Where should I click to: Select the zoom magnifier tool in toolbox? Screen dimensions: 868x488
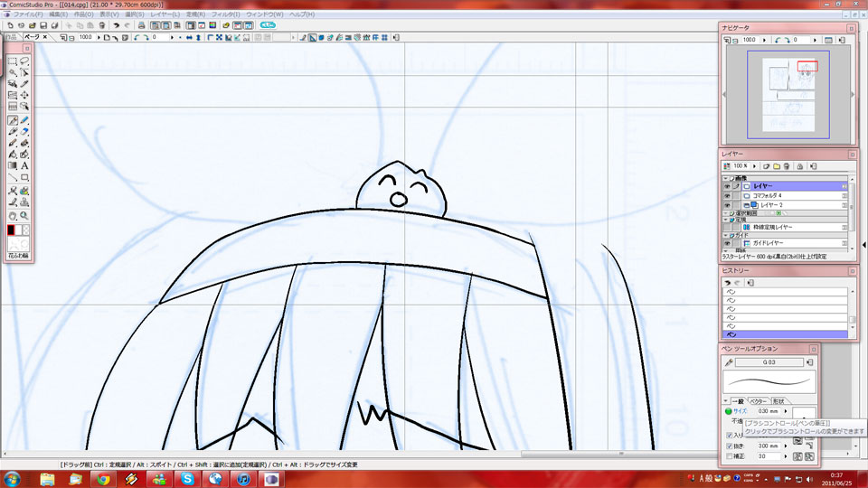point(24,216)
